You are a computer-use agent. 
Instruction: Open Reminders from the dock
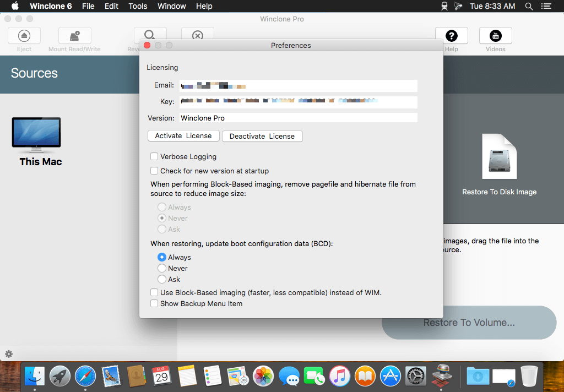[212, 376]
